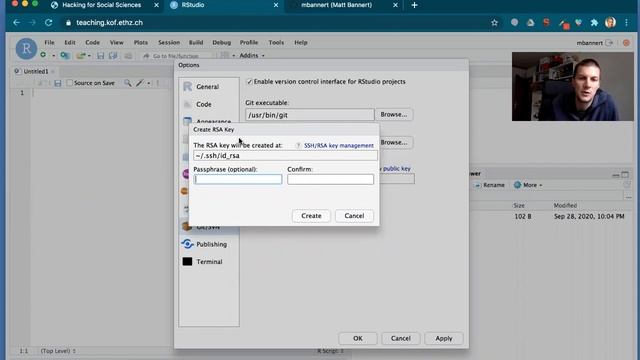Image resolution: width=640 pixels, height=360 pixels.
Task: Click the Modified column header
Action: point(565,206)
